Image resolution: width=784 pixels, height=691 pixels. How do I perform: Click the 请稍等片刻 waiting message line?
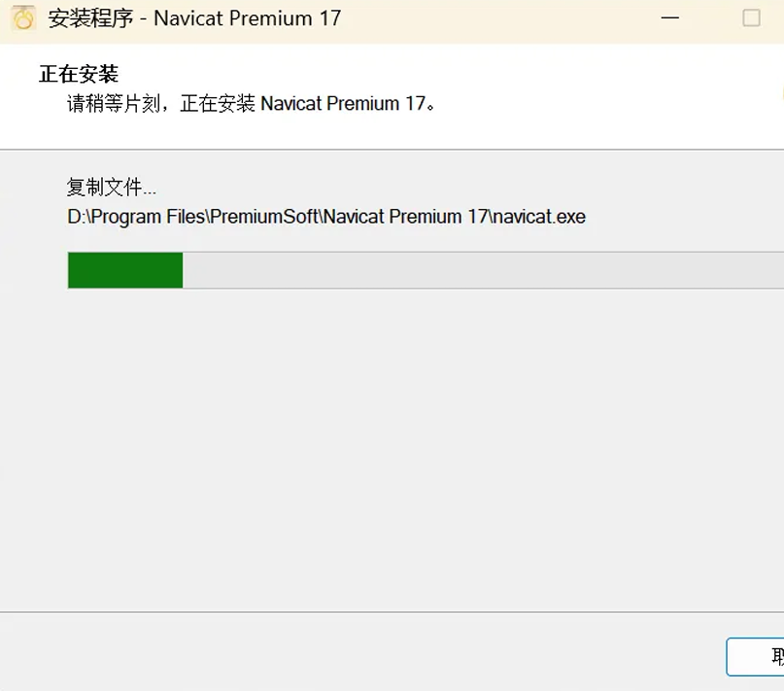pos(252,104)
